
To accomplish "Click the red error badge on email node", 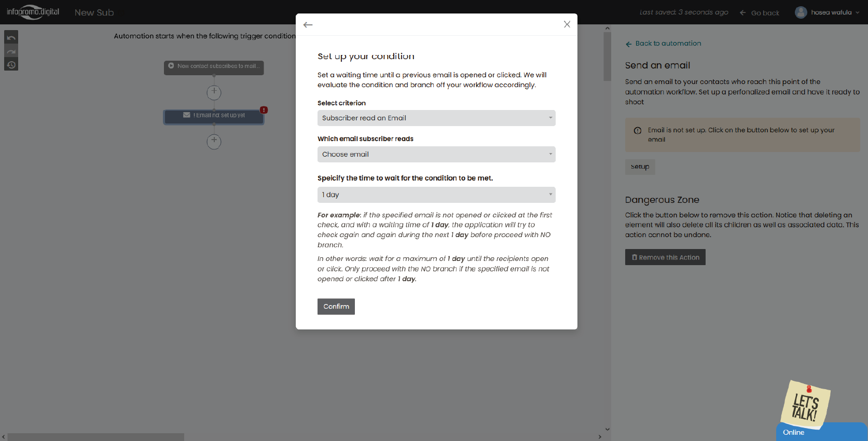I will [x=264, y=110].
